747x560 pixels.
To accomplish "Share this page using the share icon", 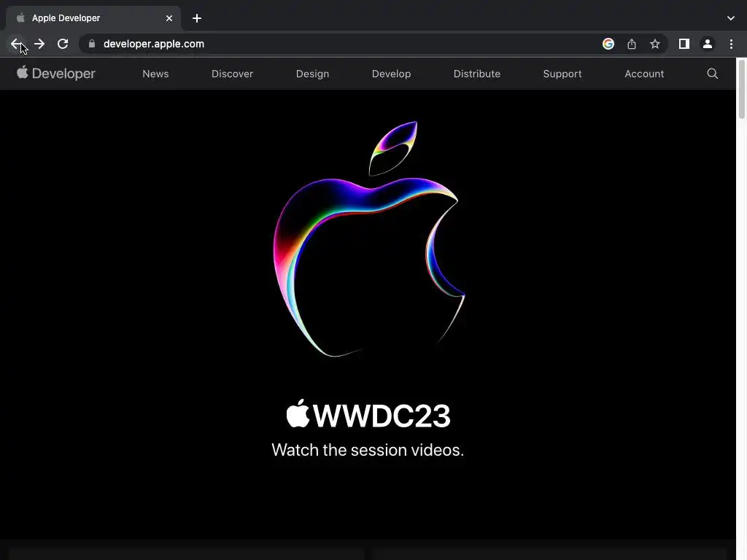I will (x=632, y=44).
